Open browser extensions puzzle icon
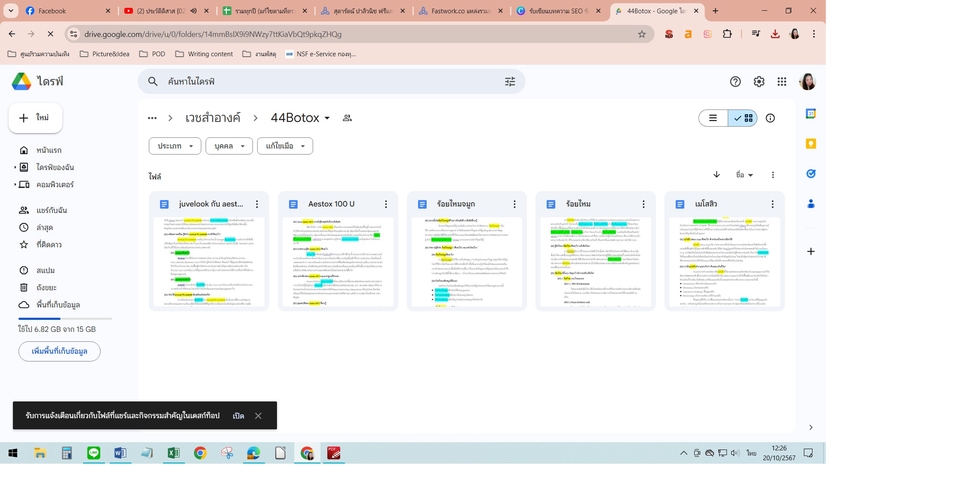 tap(727, 34)
